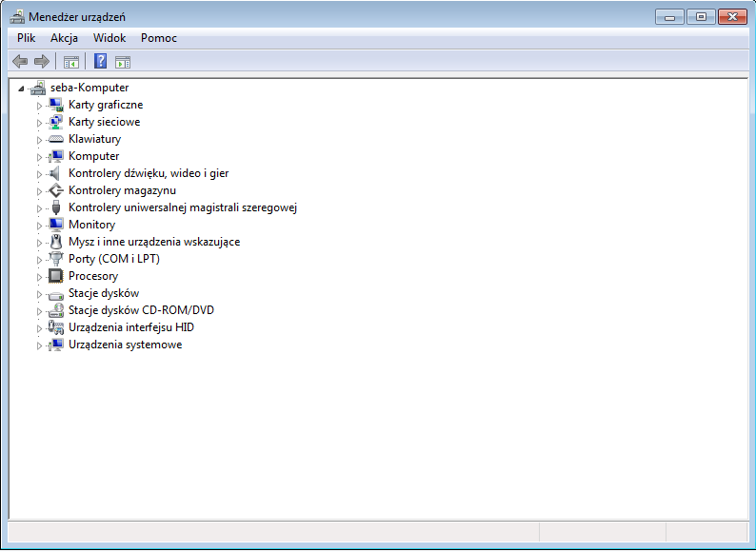The width and height of the screenshot is (756, 552).
Task: Click the Stacje dysków drive icon
Action: [x=56, y=295]
